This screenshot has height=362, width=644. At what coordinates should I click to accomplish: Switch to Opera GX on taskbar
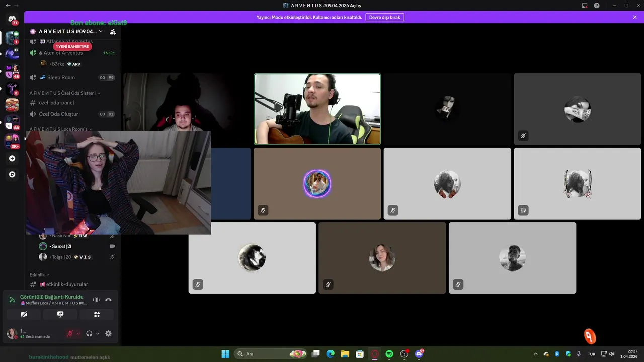374,354
